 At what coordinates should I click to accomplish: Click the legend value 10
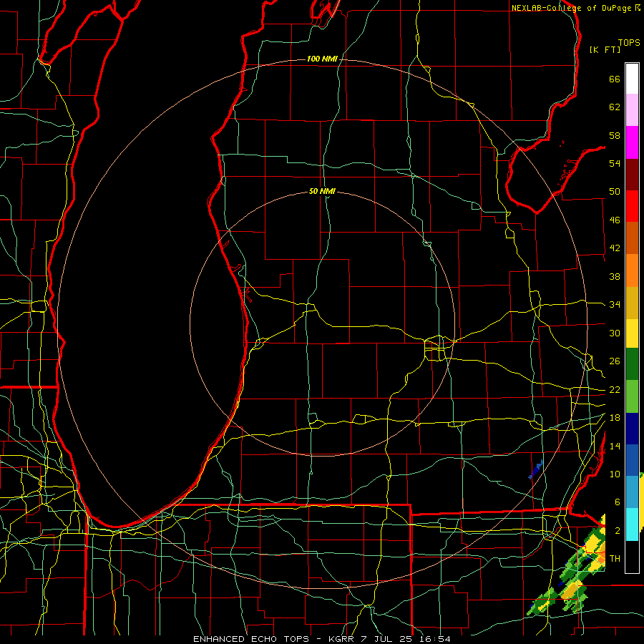(615, 474)
